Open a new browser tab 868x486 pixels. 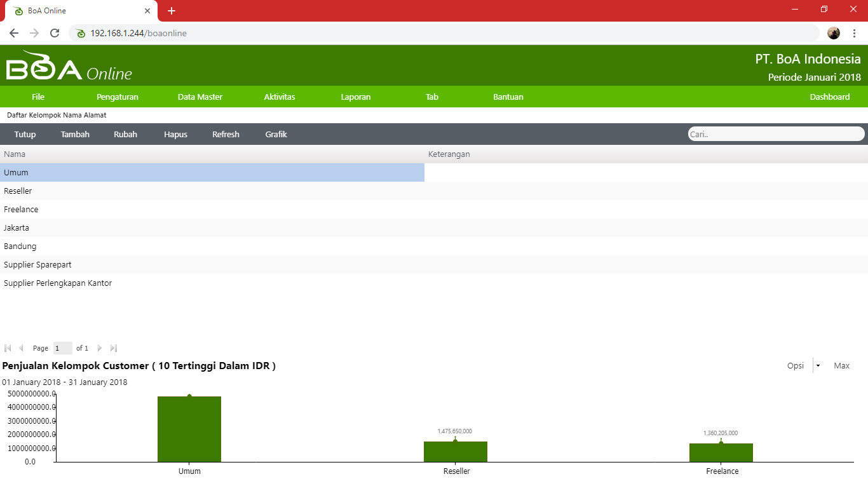point(172,11)
